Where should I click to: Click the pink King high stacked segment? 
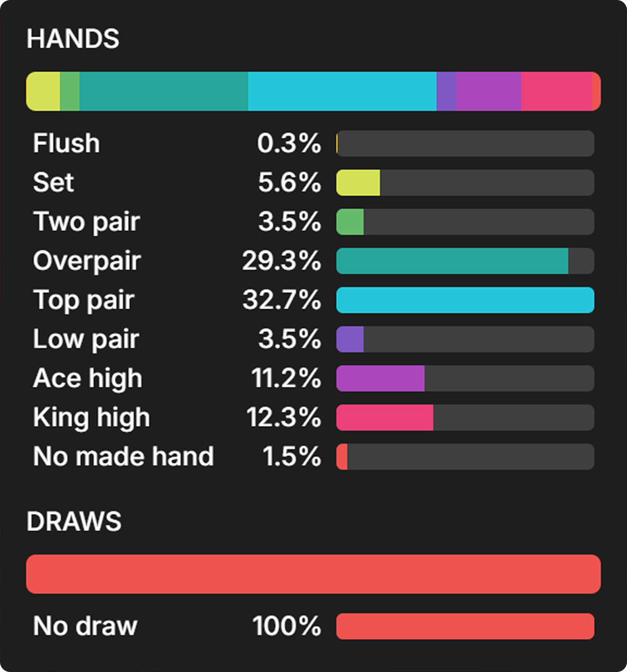point(556,91)
